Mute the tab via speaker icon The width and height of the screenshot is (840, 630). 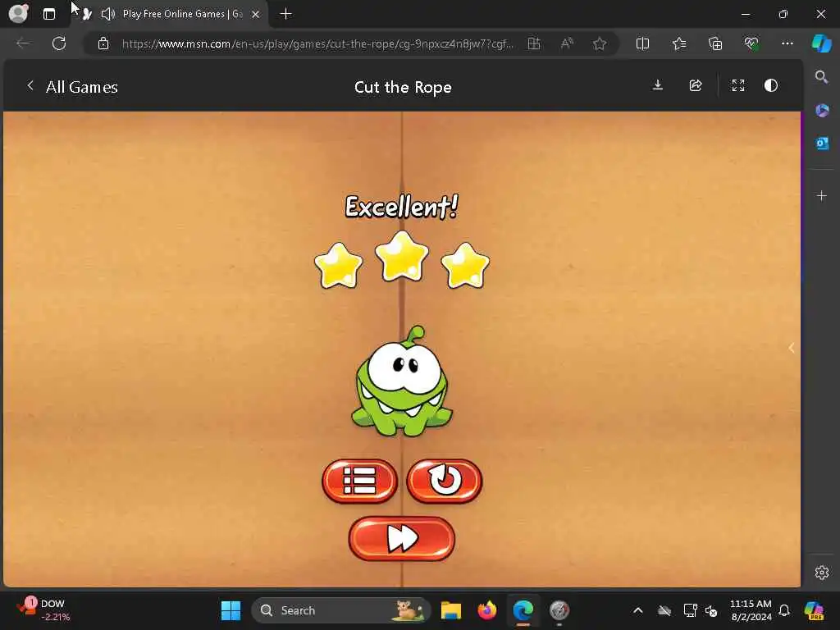pyautogui.click(x=107, y=14)
